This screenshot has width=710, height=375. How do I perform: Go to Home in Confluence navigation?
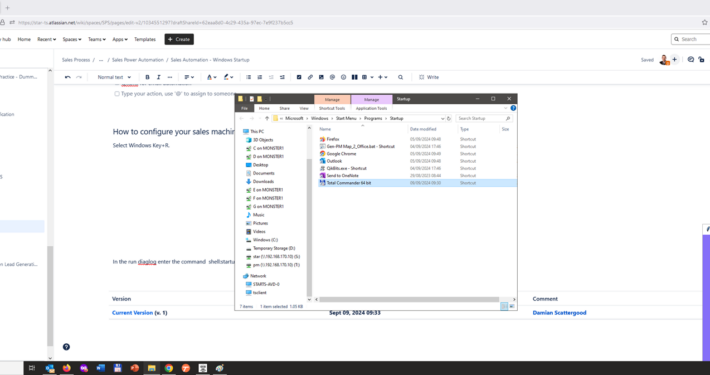(24, 39)
